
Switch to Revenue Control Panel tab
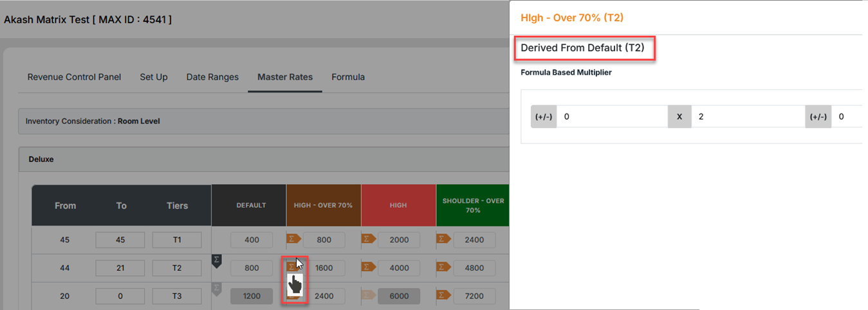click(x=74, y=77)
